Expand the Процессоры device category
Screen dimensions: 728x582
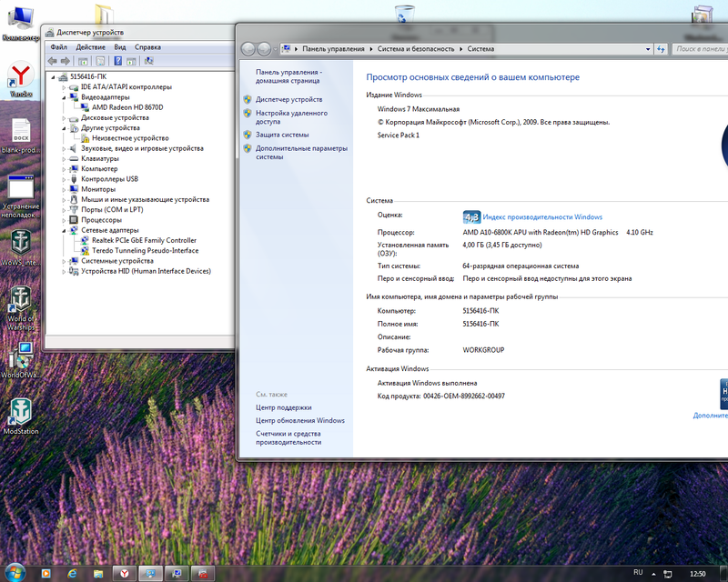[64, 220]
